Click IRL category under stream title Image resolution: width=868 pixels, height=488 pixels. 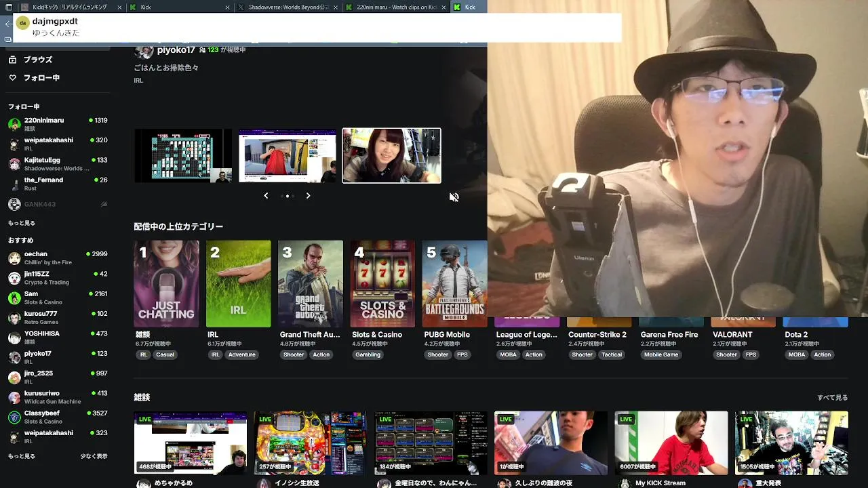(138, 81)
